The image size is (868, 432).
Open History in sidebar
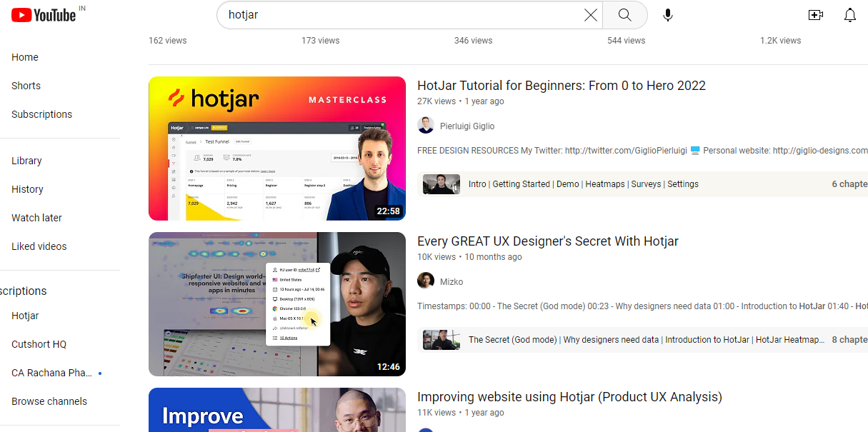point(27,189)
